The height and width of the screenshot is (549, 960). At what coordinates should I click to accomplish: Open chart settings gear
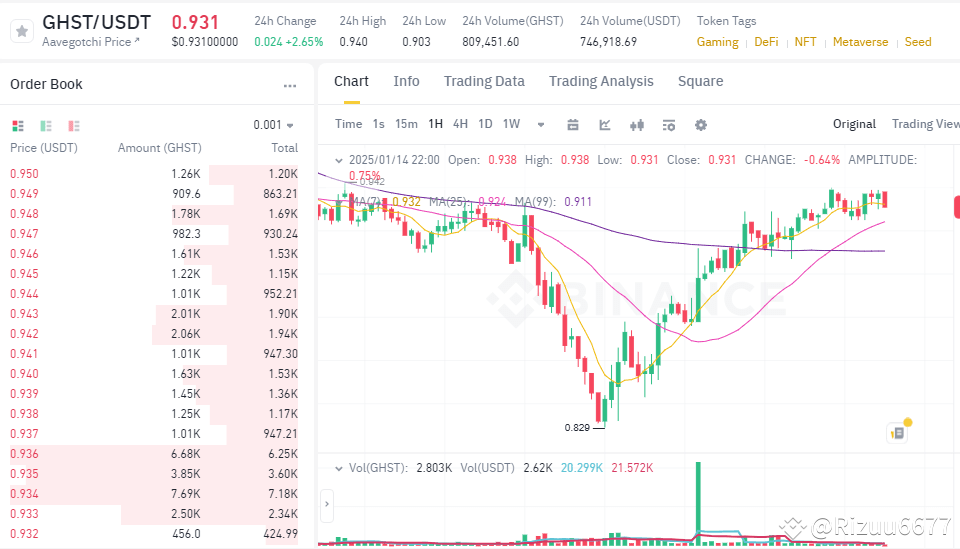[701, 125]
